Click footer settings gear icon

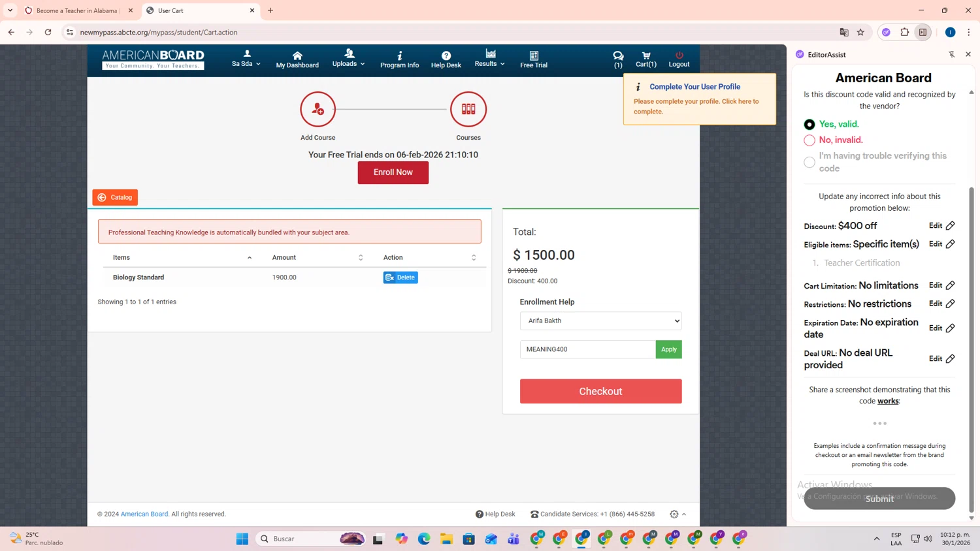coord(674,514)
